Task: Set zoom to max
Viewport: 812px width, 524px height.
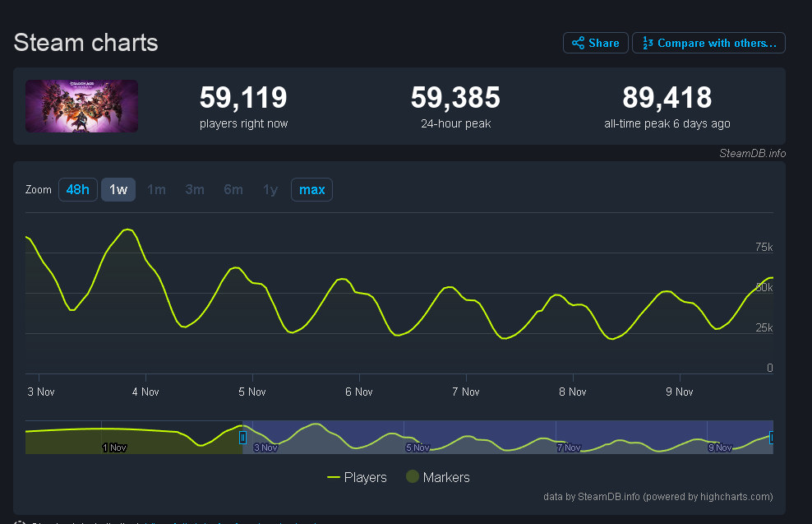Action: (311, 190)
